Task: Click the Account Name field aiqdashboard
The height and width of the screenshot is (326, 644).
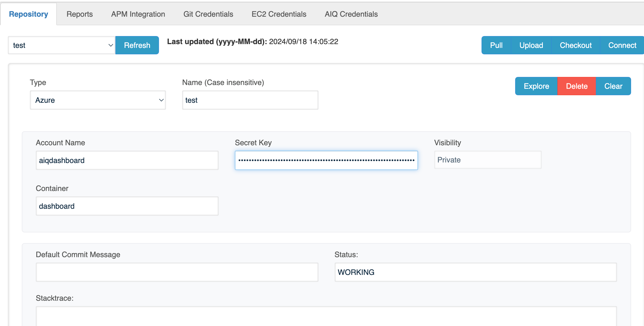Action: (x=127, y=160)
